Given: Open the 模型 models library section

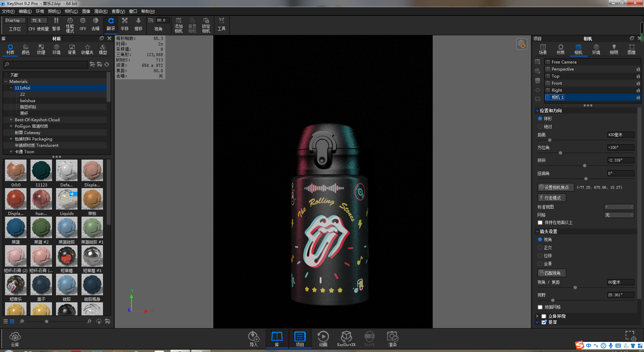Looking at the screenshot, I should point(103,49).
